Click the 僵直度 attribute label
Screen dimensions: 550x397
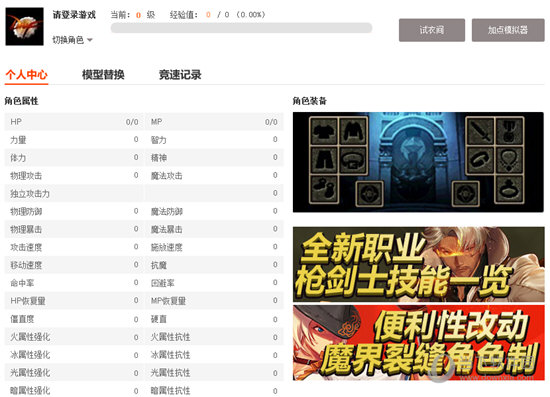22,319
